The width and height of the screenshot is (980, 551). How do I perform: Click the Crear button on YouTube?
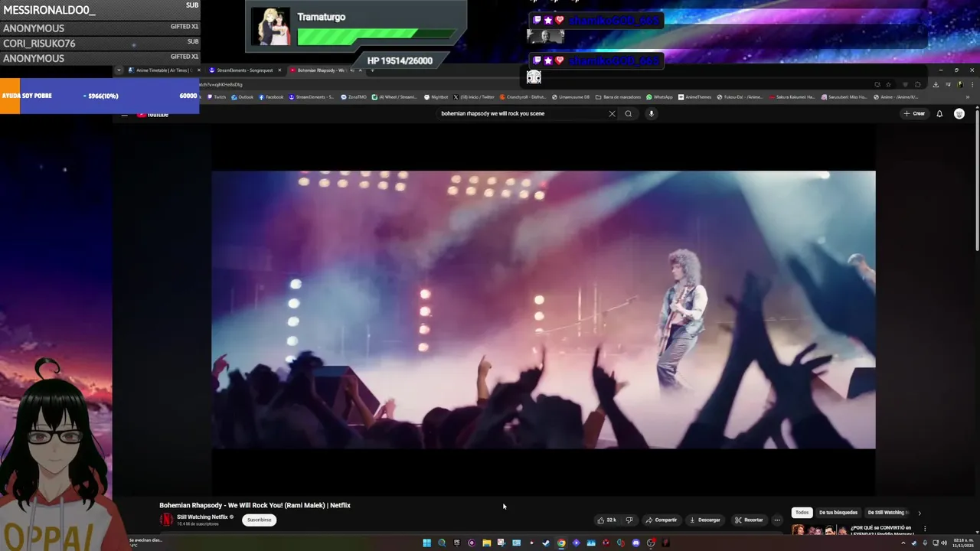coord(914,113)
